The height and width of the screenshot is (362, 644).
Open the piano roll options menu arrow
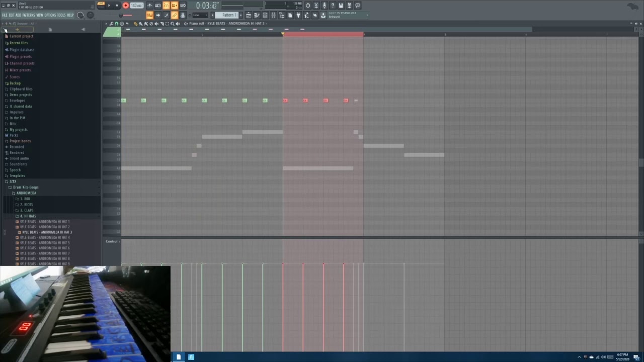pyautogui.click(x=106, y=24)
